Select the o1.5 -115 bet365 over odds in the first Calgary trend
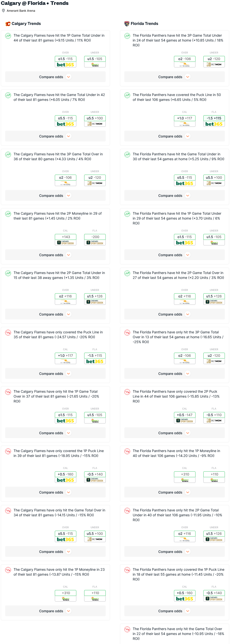Screen dimensions: 230x644 (66, 62)
